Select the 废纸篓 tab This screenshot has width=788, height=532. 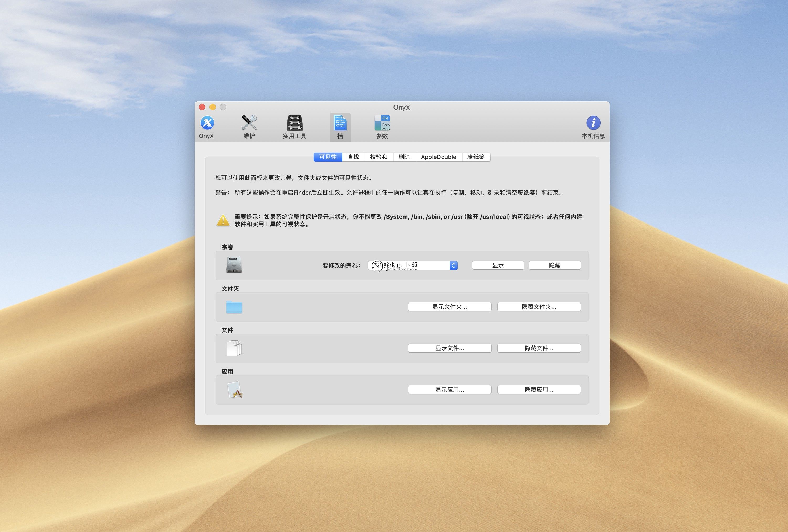pos(476,157)
